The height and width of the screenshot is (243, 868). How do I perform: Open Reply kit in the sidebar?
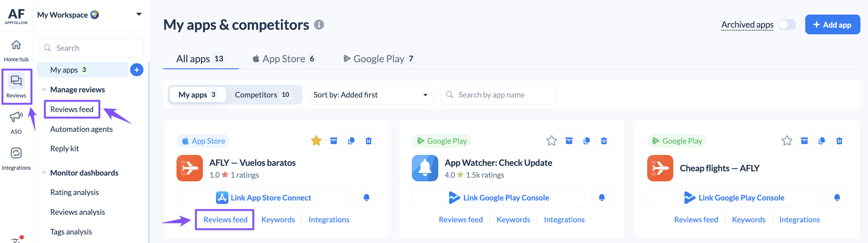pos(64,149)
